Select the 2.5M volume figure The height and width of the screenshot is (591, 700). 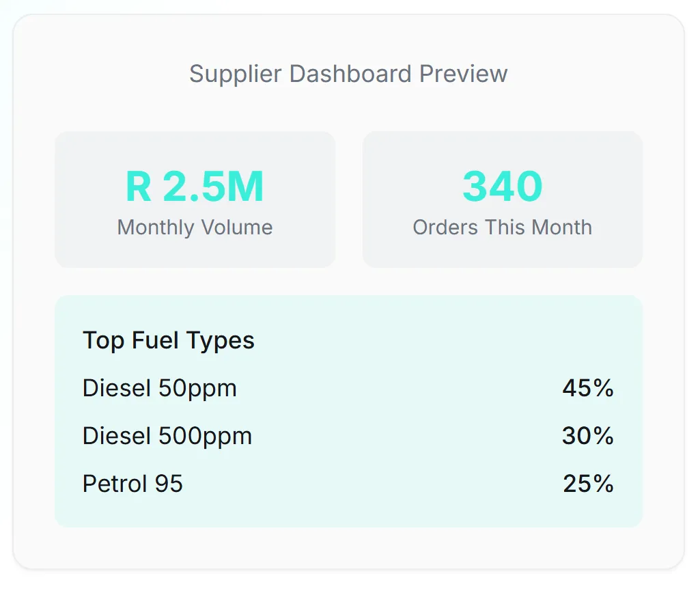[x=213, y=187]
